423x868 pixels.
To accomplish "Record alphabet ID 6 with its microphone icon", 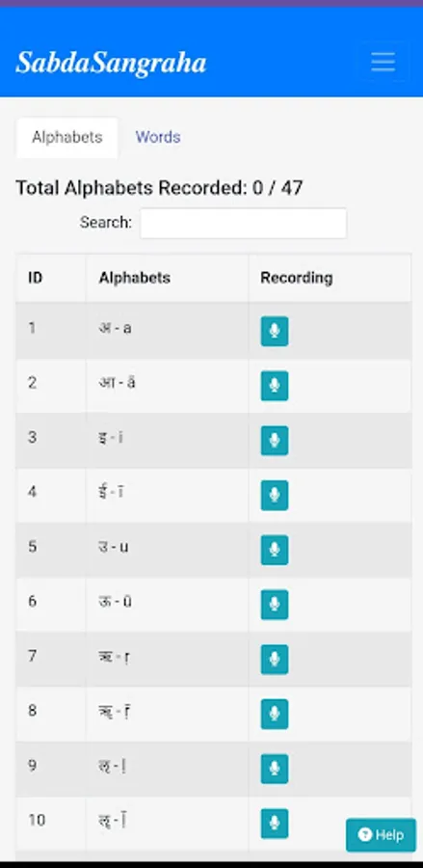I will tap(275, 605).
